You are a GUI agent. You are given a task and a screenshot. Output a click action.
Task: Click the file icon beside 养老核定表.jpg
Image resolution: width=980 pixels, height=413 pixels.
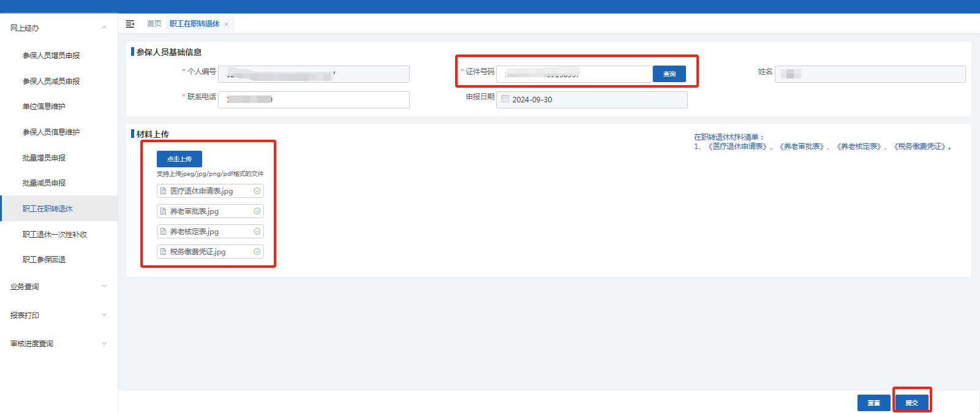(x=163, y=232)
